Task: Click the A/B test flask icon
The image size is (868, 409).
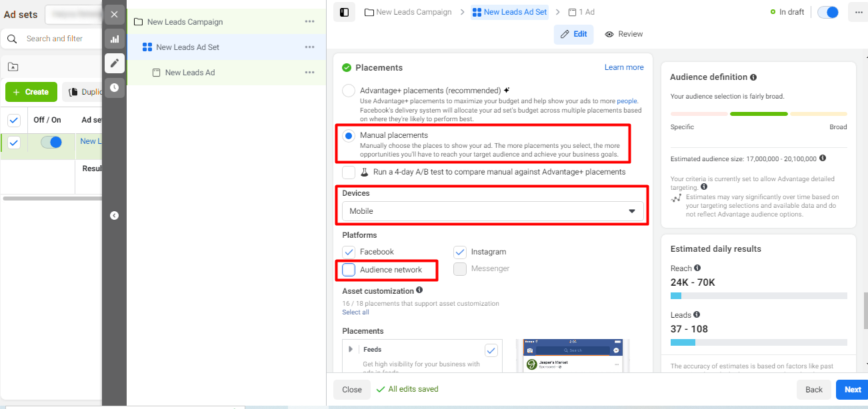Action: [365, 172]
